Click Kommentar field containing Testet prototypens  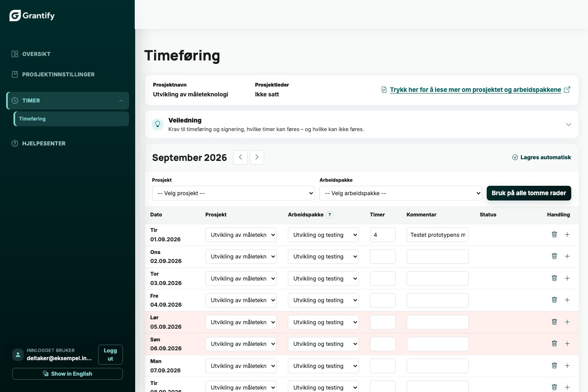click(437, 235)
